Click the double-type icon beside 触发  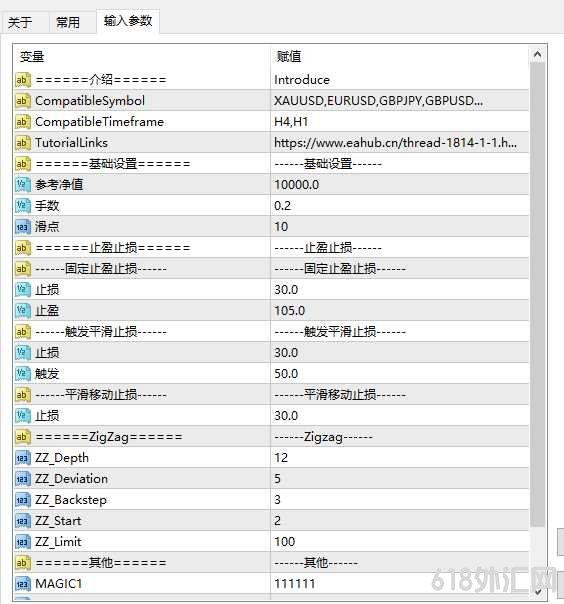point(23,374)
